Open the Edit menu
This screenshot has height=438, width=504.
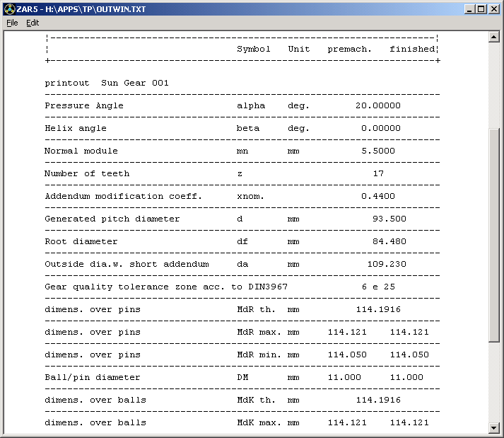point(33,23)
